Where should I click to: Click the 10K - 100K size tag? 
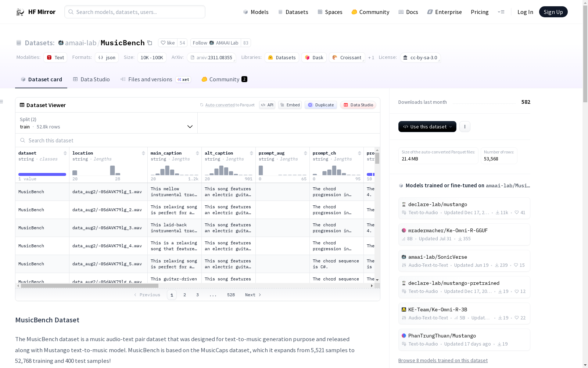click(152, 57)
